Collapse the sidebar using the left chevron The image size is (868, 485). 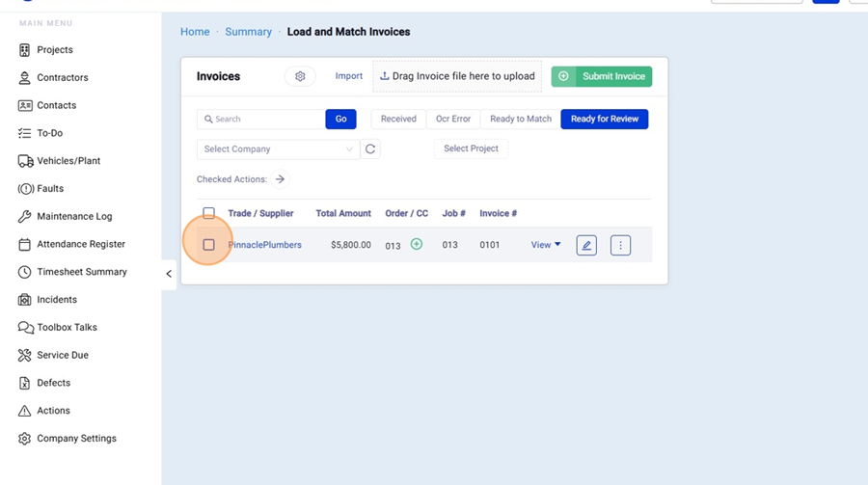[x=169, y=274]
